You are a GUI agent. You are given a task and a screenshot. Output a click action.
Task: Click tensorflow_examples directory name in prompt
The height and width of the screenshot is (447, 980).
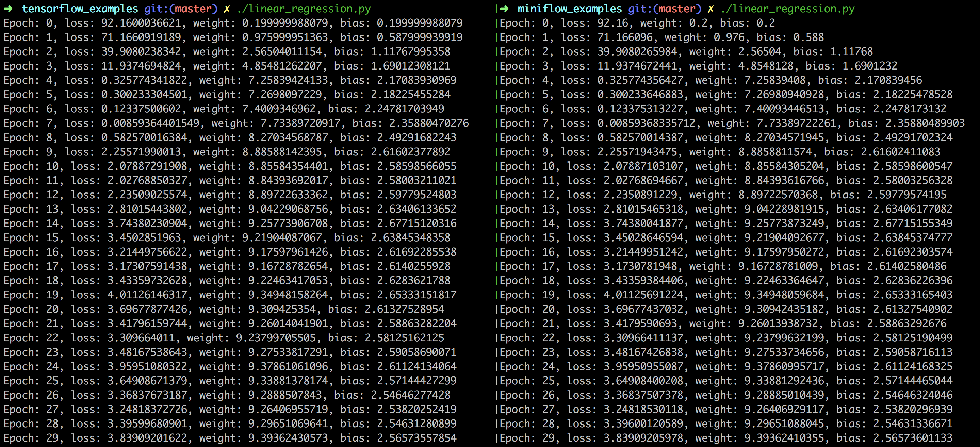pos(80,9)
